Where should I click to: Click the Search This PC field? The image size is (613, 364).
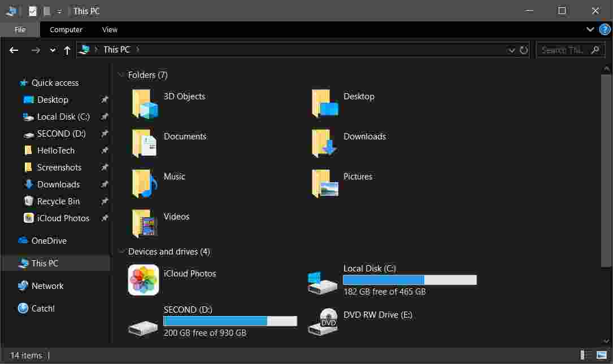point(571,50)
